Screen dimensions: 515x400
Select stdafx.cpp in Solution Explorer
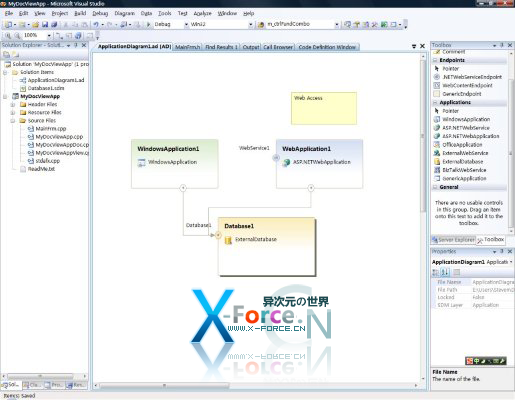44,161
